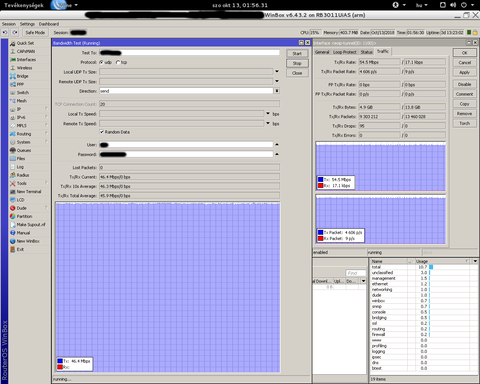This screenshot has width=480, height=384.
Task: Expand Remote UDP Tx Size arrow
Action: tap(277, 81)
